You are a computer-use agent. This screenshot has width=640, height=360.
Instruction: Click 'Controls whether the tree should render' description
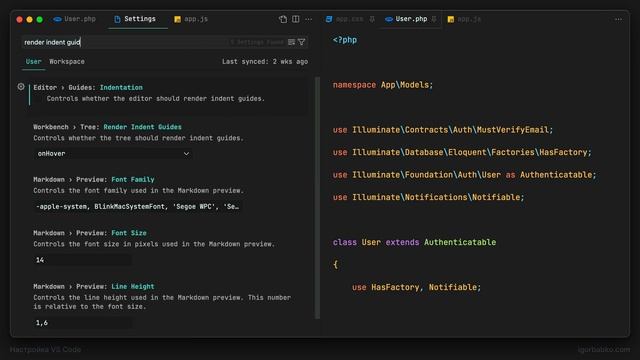pyautogui.click(x=138, y=138)
